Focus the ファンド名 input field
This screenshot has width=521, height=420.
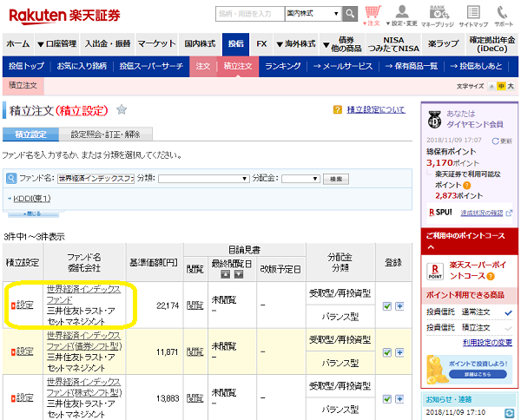(96, 179)
